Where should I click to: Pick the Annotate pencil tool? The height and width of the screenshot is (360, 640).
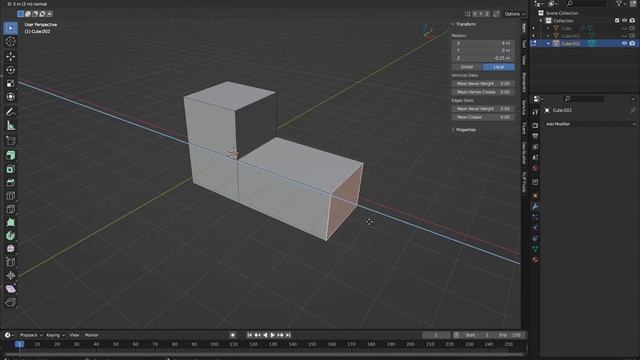coord(11,112)
